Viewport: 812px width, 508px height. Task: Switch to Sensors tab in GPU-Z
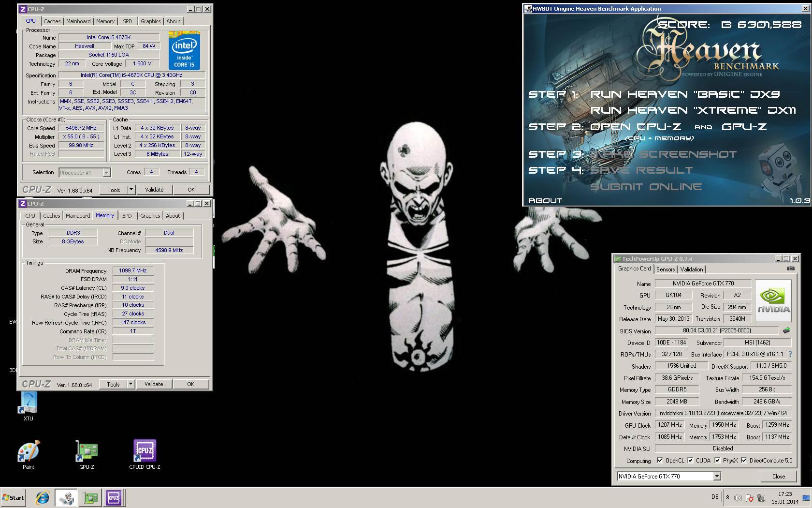[x=666, y=269]
